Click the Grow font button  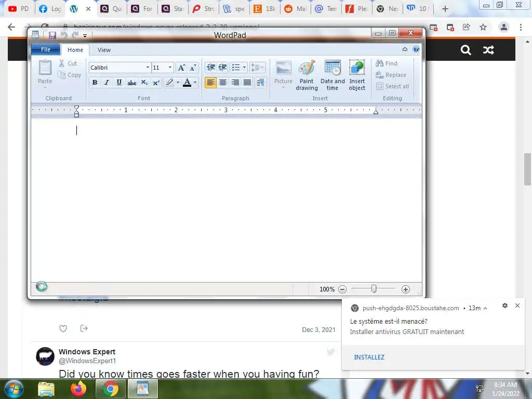click(x=181, y=68)
